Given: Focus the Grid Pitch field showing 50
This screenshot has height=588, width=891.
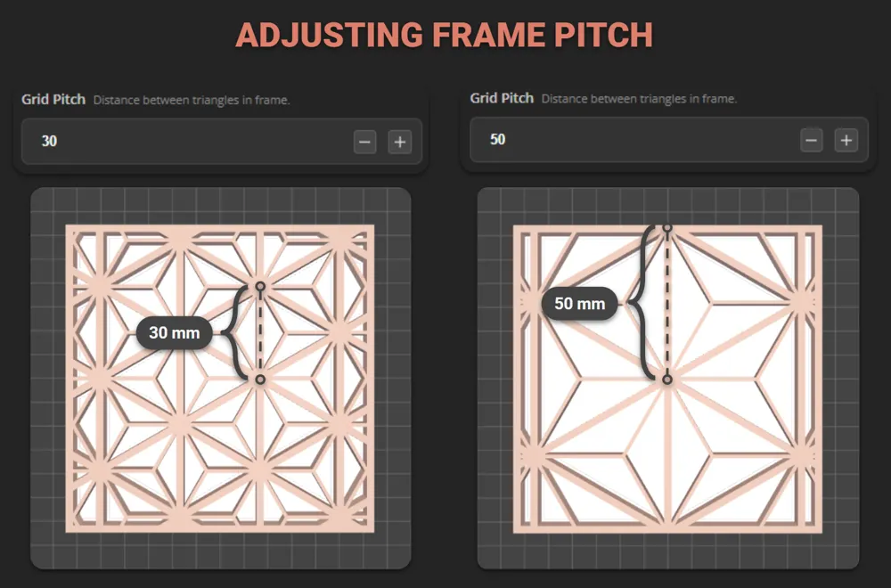Looking at the screenshot, I should (669, 140).
